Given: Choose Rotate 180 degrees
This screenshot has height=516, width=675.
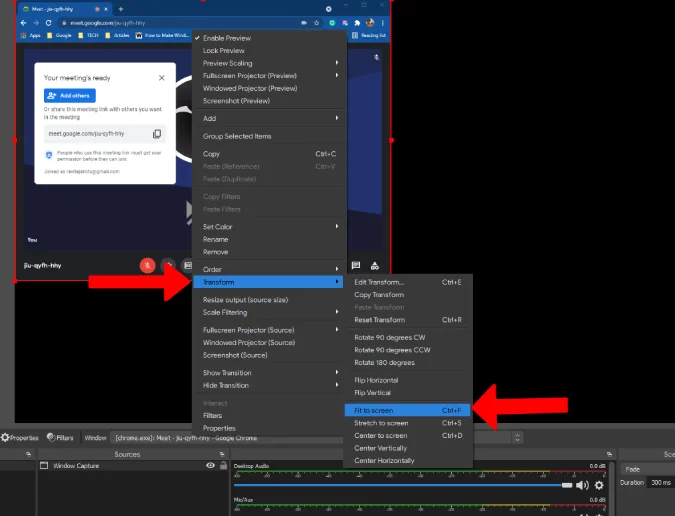Looking at the screenshot, I should tap(408, 362).
